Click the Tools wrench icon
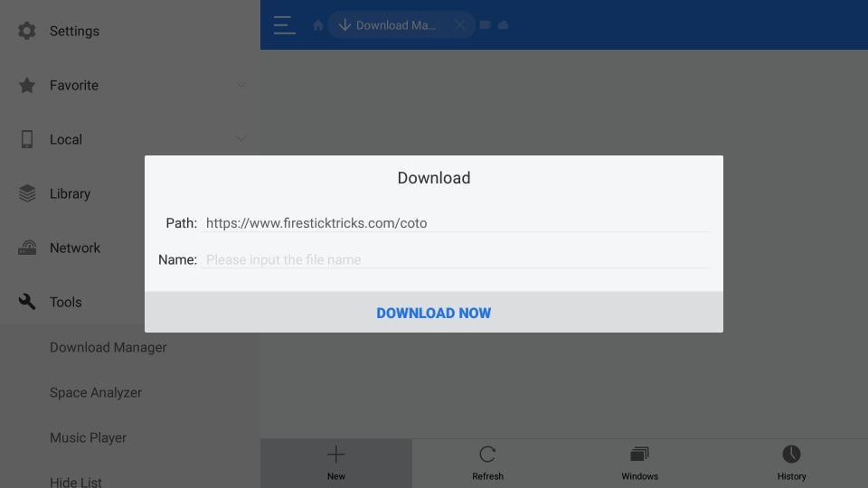 [26, 302]
